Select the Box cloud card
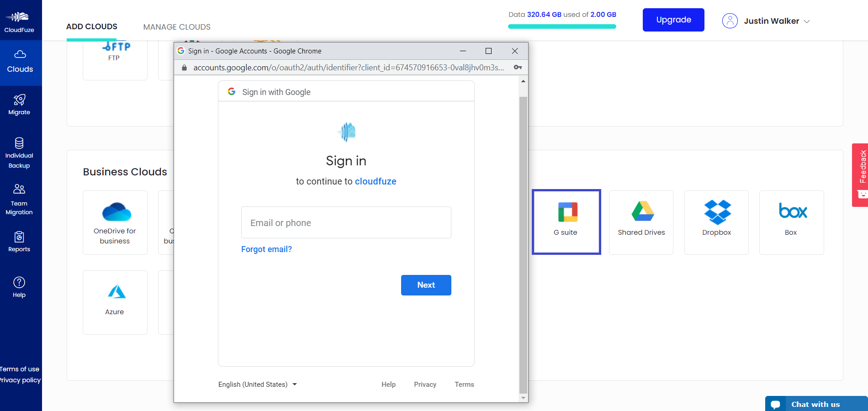The height and width of the screenshot is (411, 868). pyautogui.click(x=792, y=222)
